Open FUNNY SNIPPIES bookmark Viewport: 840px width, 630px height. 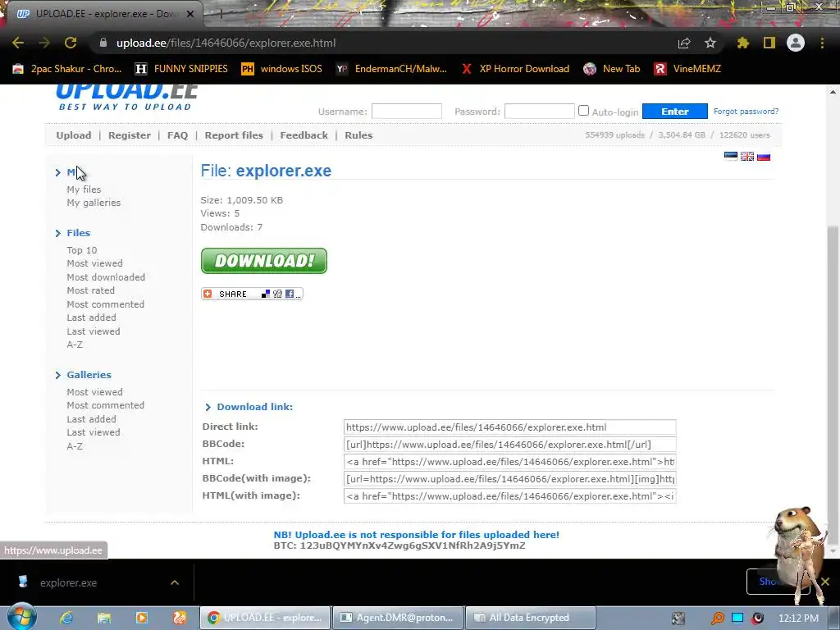181,69
